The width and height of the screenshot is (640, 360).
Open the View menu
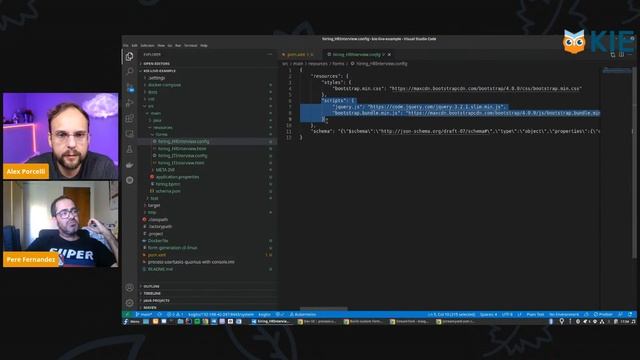point(161,46)
